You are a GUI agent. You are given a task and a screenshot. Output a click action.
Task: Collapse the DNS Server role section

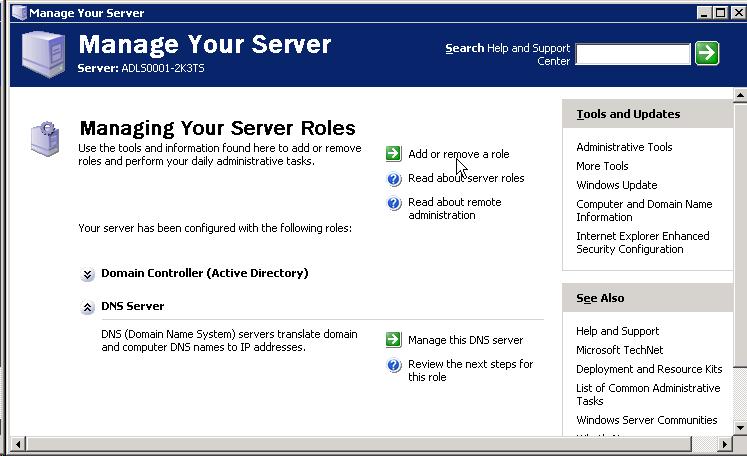88,307
